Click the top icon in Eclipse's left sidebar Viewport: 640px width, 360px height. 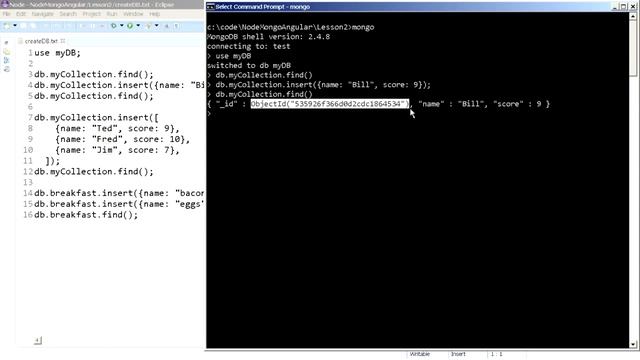click(x=6, y=43)
